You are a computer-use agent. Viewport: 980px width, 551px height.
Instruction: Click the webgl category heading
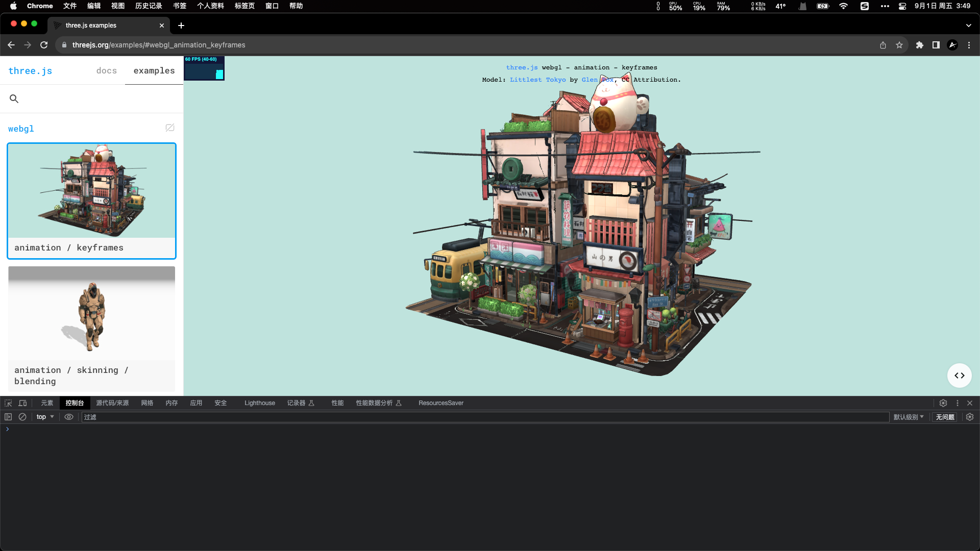pos(21,129)
